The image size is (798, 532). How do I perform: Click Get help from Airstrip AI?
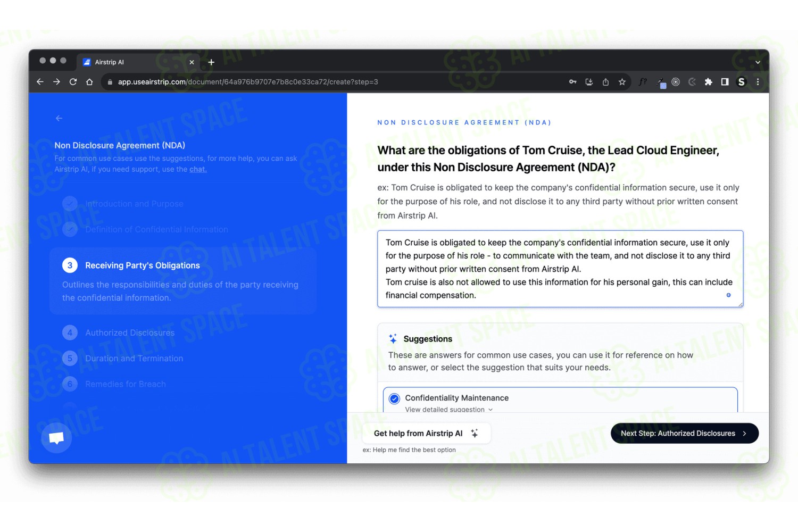coord(426,433)
